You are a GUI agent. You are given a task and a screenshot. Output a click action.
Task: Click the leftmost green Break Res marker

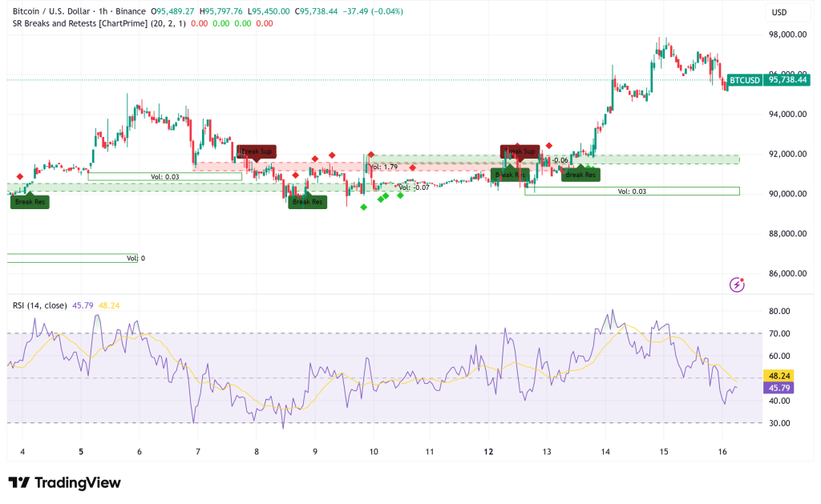29,202
